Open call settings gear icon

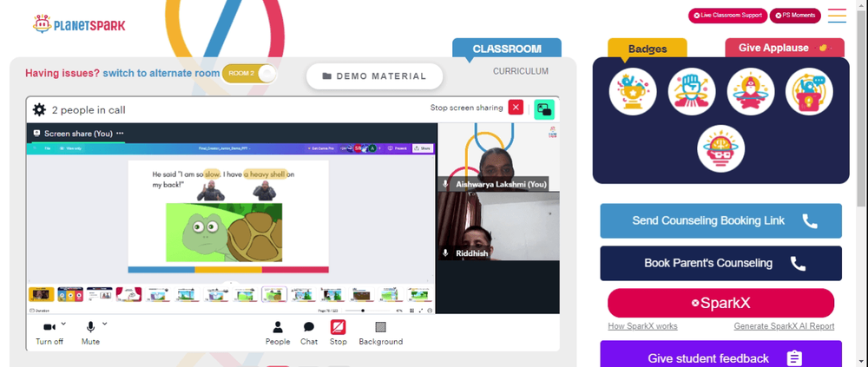tap(39, 109)
